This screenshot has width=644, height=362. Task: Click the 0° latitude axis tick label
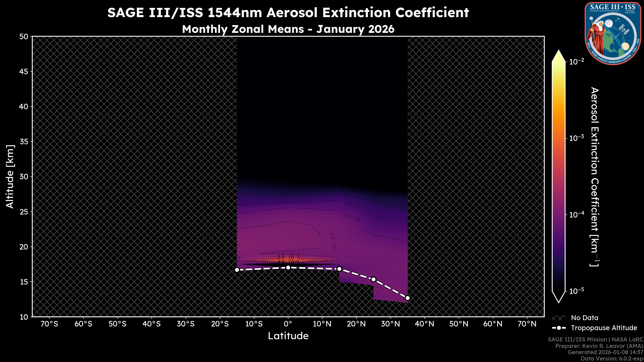(x=288, y=323)
